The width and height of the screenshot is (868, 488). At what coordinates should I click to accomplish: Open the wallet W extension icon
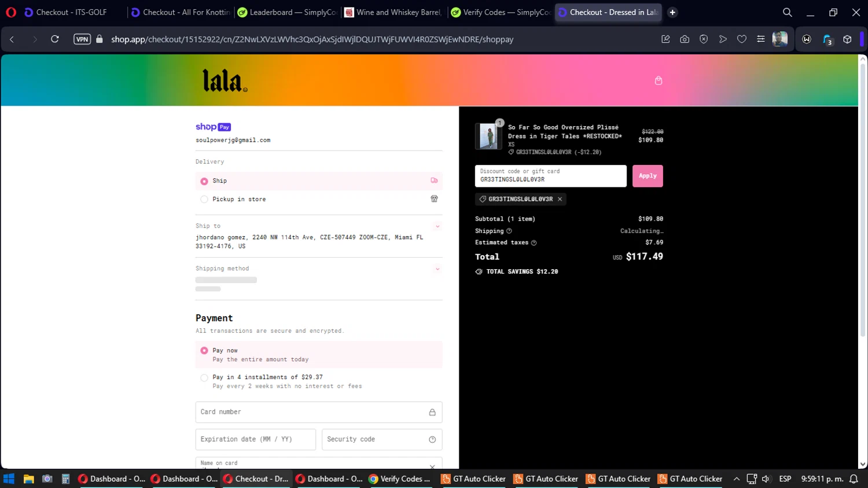(807, 39)
